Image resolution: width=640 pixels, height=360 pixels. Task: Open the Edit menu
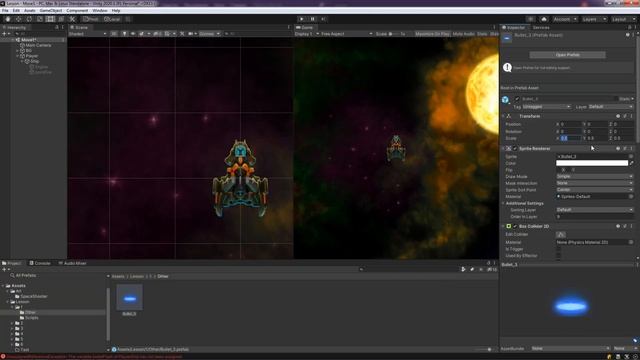pos(16,11)
